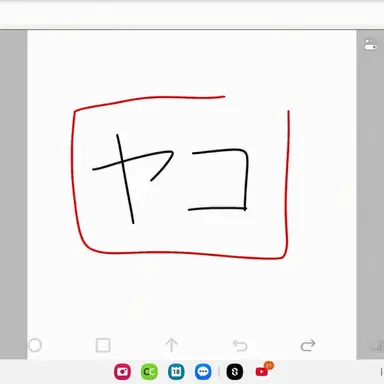Select the circle shape tool
This screenshot has width=384, height=384.
coord(35,345)
